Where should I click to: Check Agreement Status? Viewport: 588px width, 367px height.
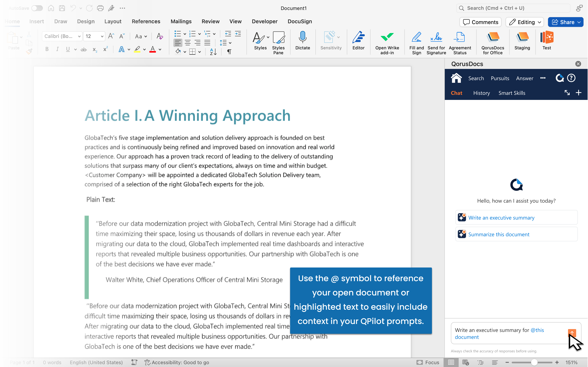click(460, 43)
